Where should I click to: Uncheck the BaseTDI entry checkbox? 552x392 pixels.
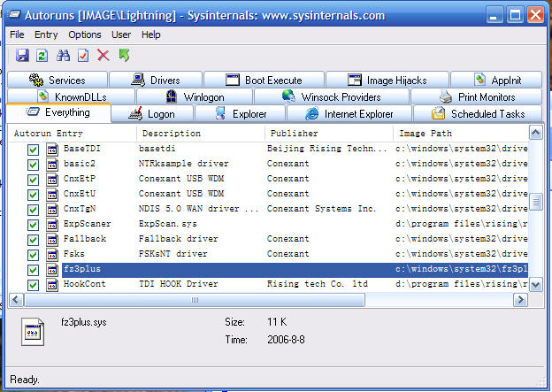point(33,150)
